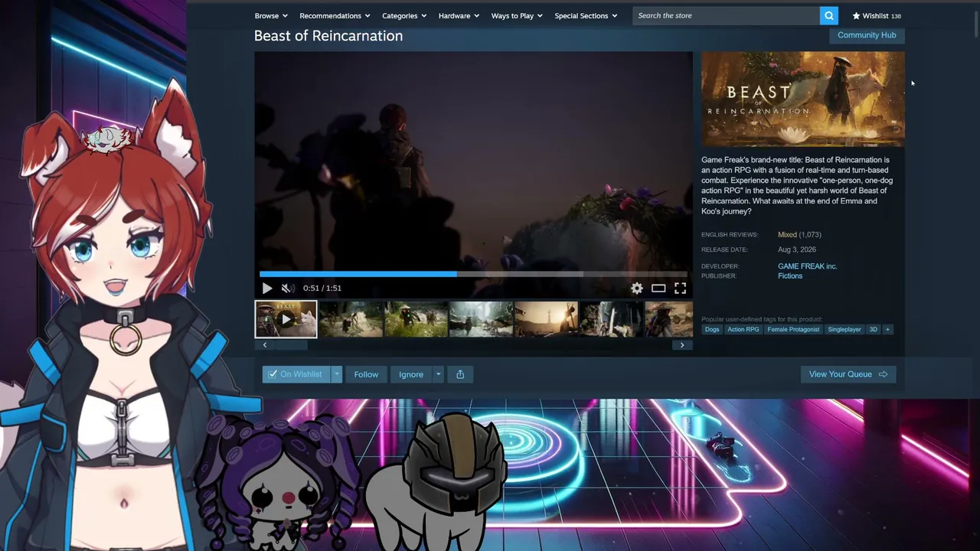Screen dimensions: 980x551
Task: Select the Action RPG tag
Action: click(743, 330)
